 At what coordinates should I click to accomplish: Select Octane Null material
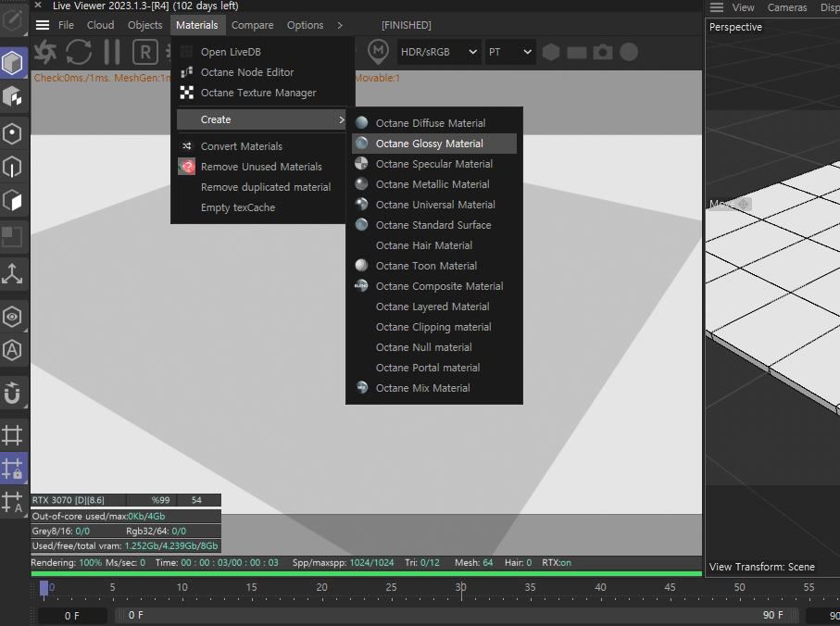(434, 347)
